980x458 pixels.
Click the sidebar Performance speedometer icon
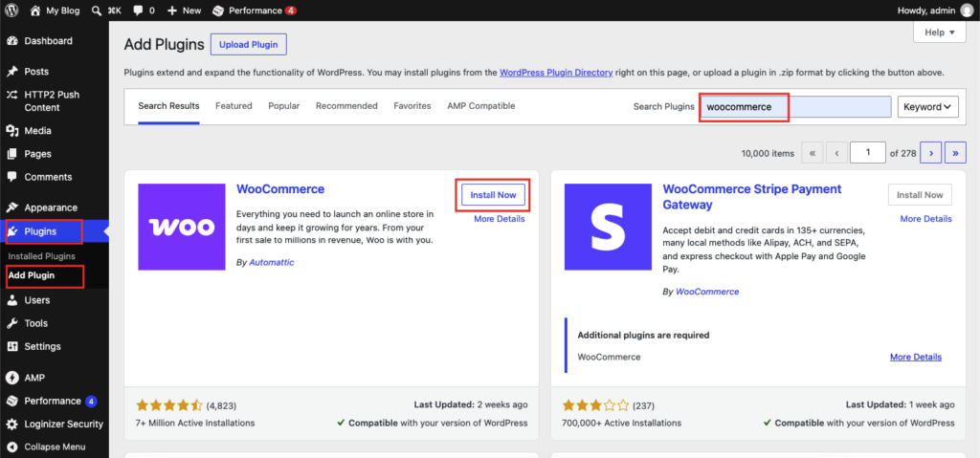[11, 401]
